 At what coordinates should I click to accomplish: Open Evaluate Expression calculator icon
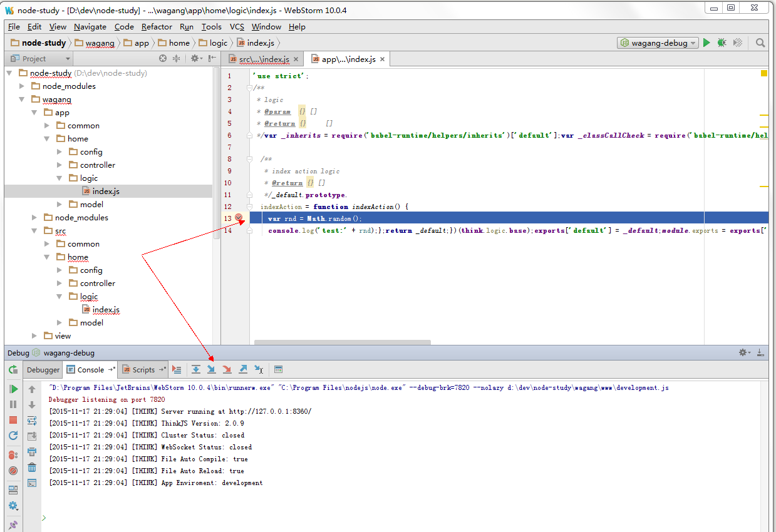click(x=279, y=369)
